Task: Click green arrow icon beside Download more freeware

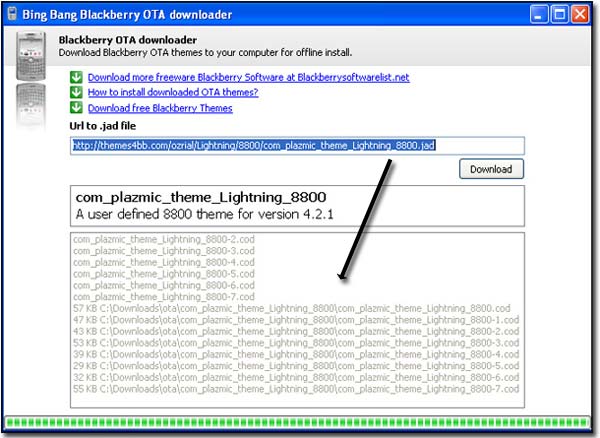Action: tap(76, 77)
